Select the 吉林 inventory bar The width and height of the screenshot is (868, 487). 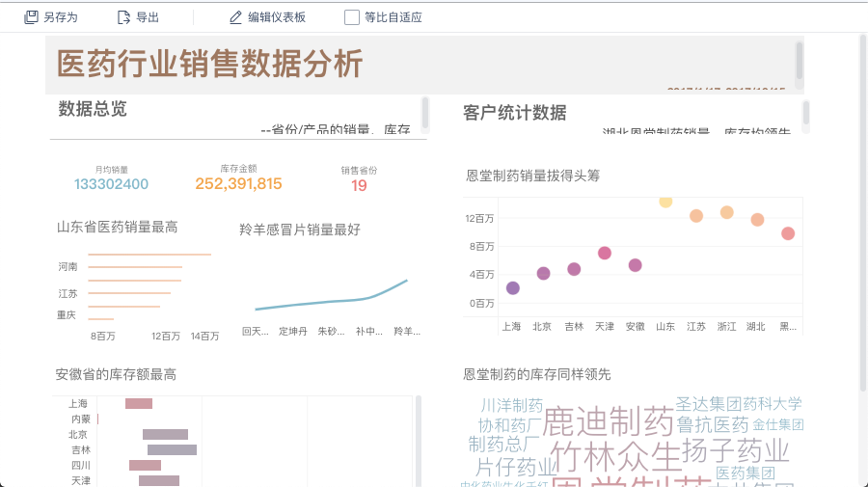coord(172,449)
